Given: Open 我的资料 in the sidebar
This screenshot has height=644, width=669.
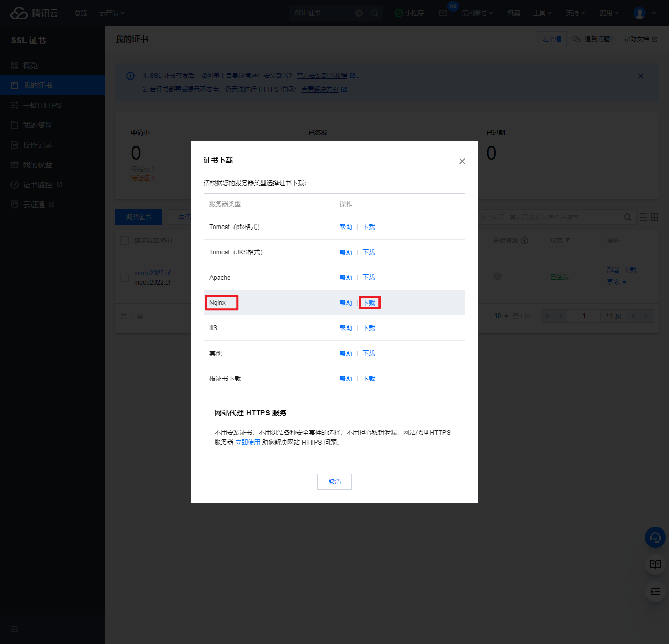Looking at the screenshot, I should click(x=52, y=125).
